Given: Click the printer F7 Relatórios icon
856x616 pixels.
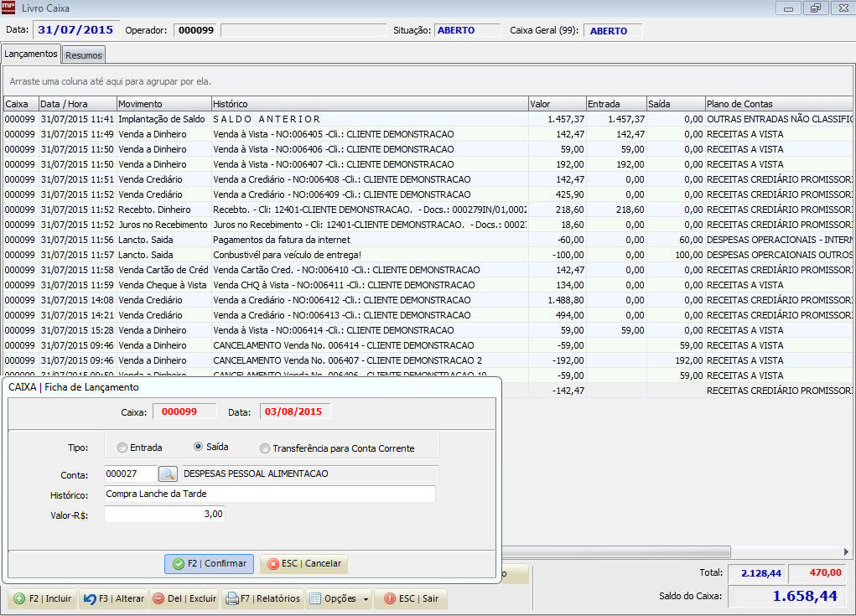Looking at the screenshot, I should (232, 598).
